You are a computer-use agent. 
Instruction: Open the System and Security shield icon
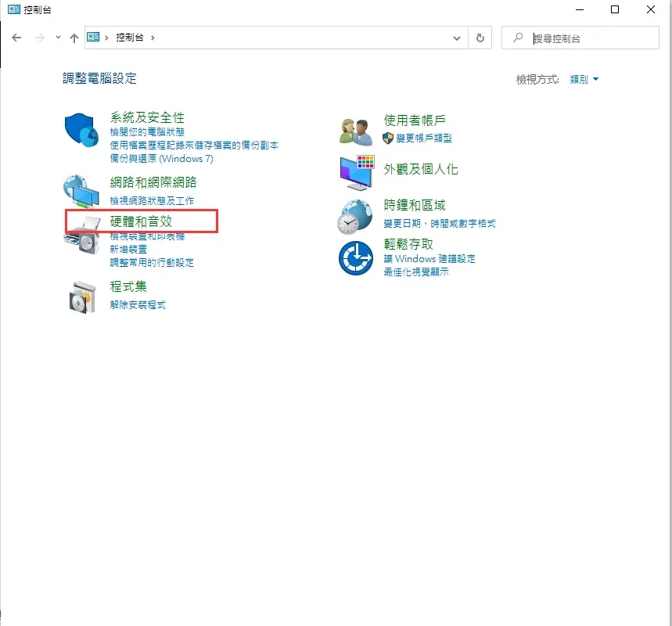pos(81,129)
